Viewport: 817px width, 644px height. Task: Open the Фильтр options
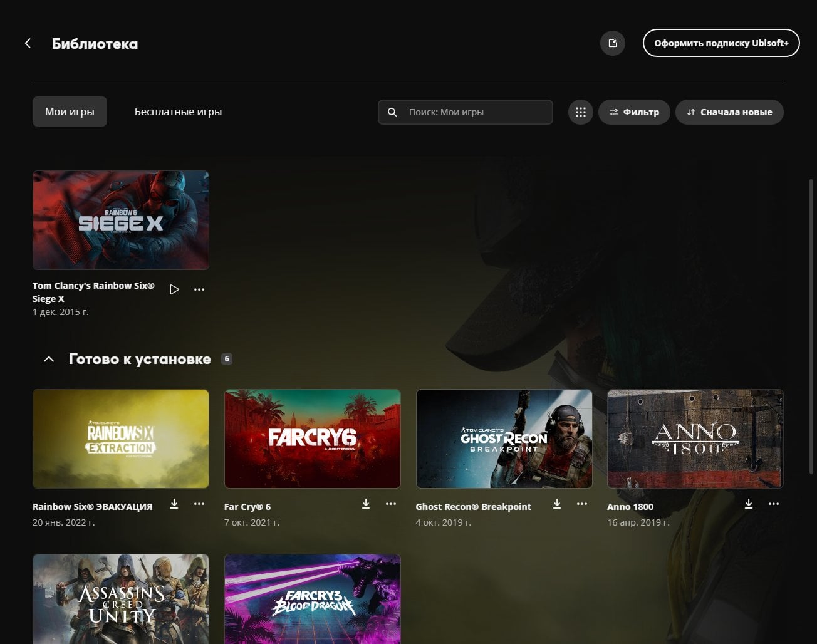[634, 112]
